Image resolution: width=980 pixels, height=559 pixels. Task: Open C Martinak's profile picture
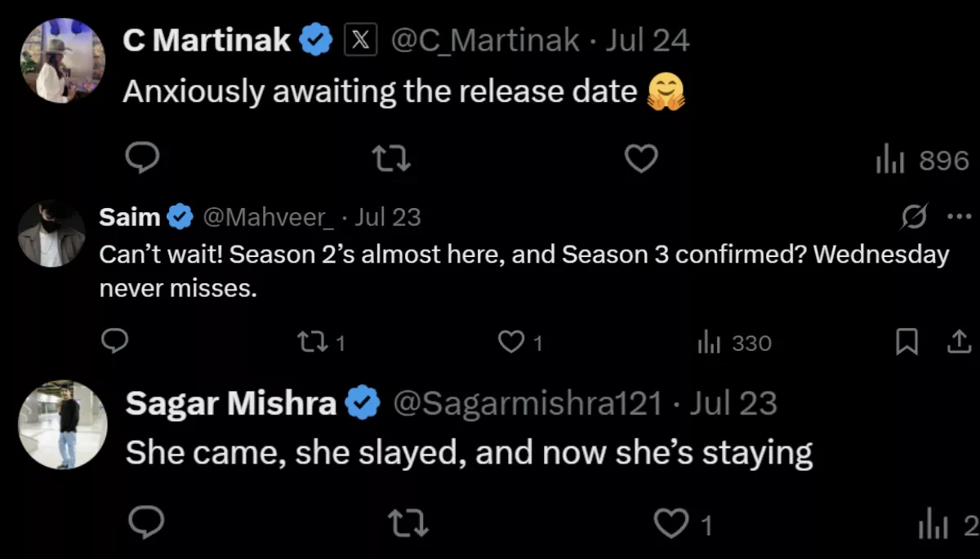(62, 60)
